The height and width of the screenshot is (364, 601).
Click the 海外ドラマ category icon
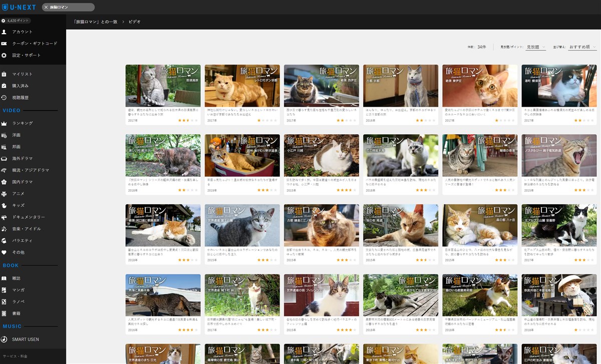[4, 159]
